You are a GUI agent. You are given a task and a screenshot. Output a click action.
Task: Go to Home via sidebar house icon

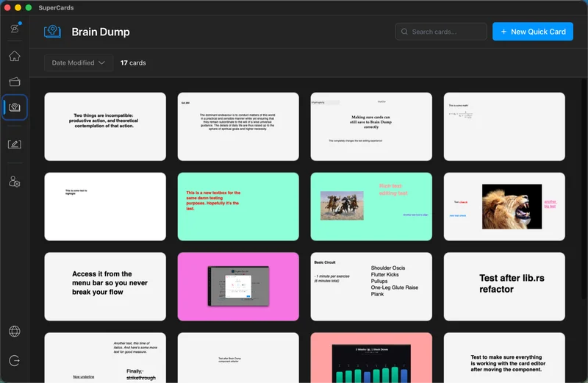[14, 56]
